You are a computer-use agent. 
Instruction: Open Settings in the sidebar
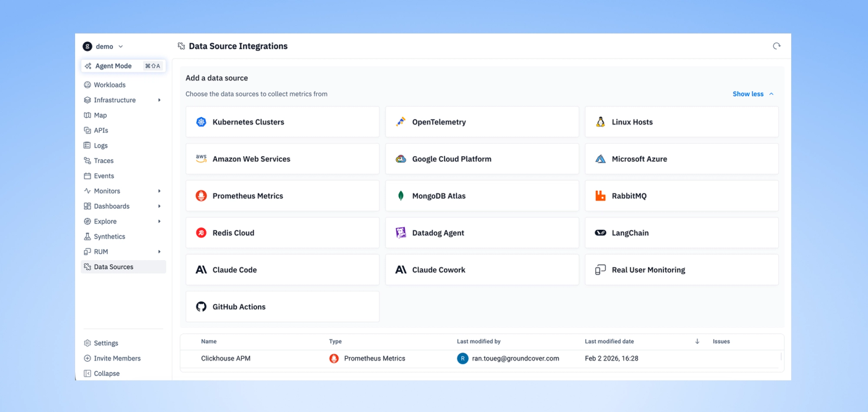tap(123, 343)
